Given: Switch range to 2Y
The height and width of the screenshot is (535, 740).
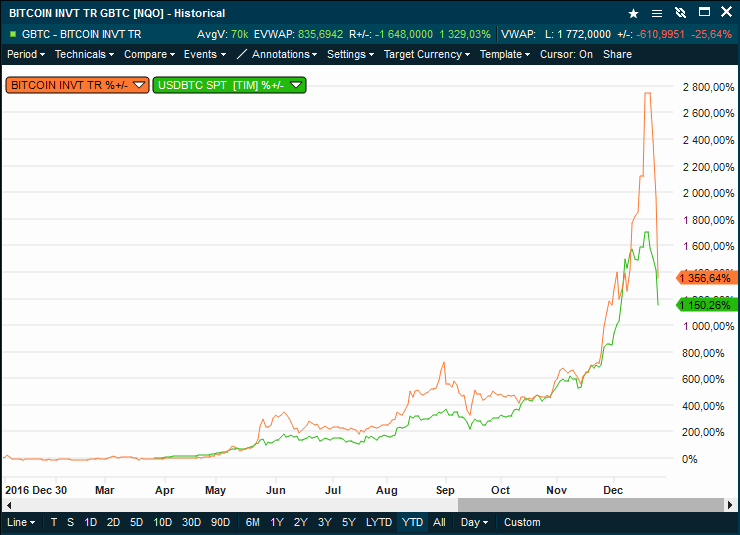Looking at the screenshot, I should 301,522.
